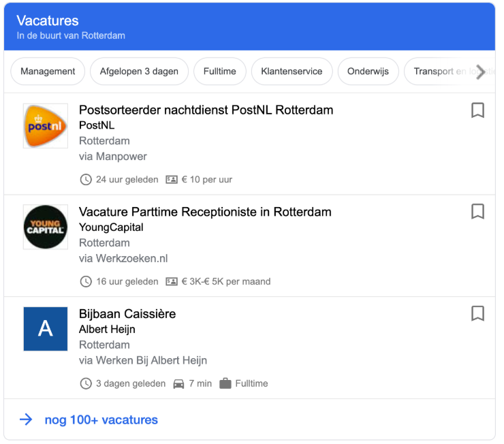Click the PostNL logo thumbnail
Screen dimensions: 504x444
point(46,126)
